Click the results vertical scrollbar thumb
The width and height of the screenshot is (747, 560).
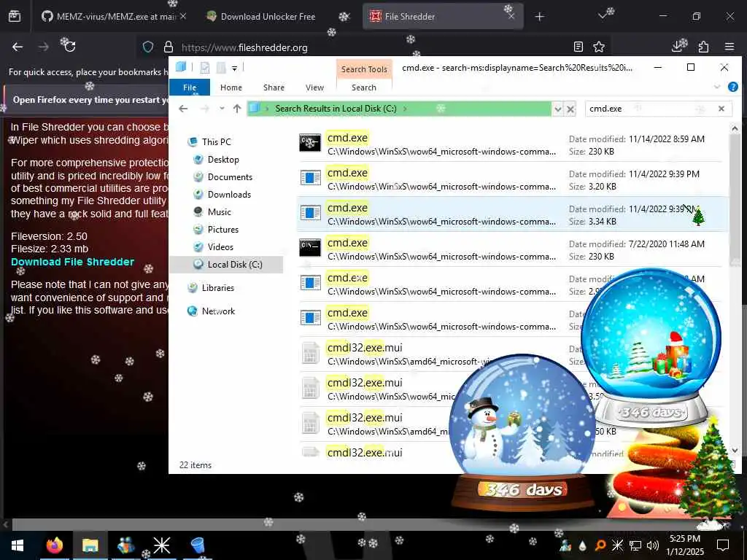click(x=735, y=200)
